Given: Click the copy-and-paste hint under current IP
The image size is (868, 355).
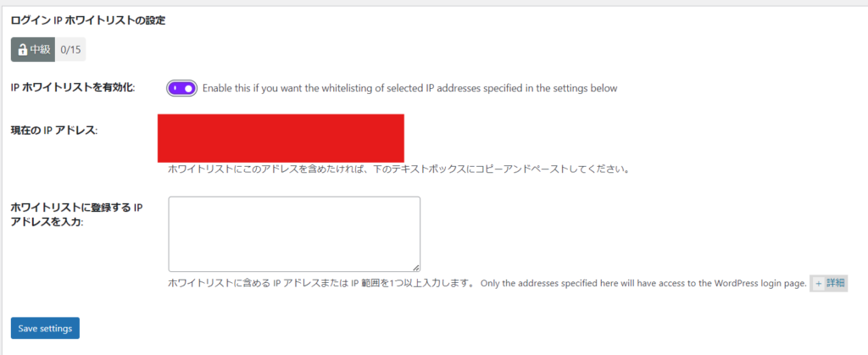Looking at the screenshot, I should [x=398, y=169].
